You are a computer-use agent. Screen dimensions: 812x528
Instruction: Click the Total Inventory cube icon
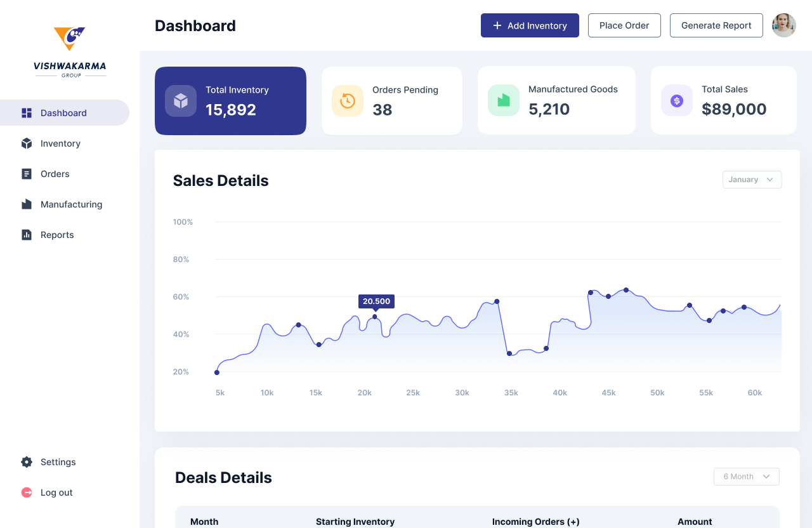click(181, 101)
